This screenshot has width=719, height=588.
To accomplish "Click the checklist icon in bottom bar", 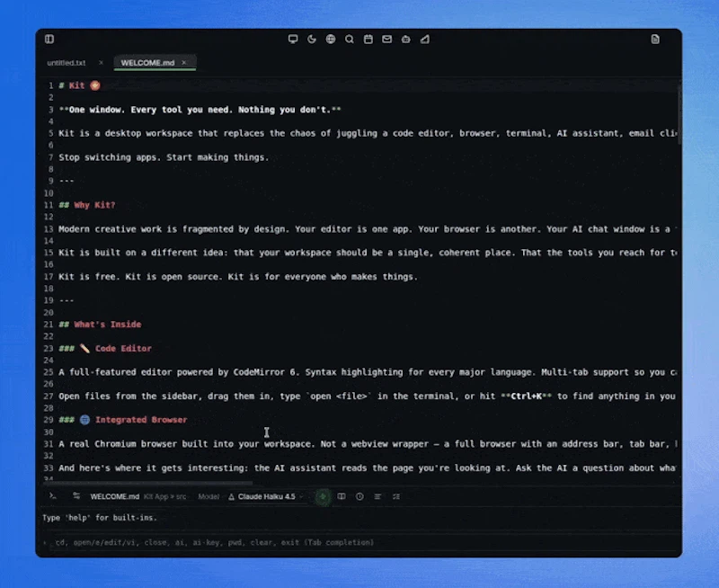I will [396, 496].
